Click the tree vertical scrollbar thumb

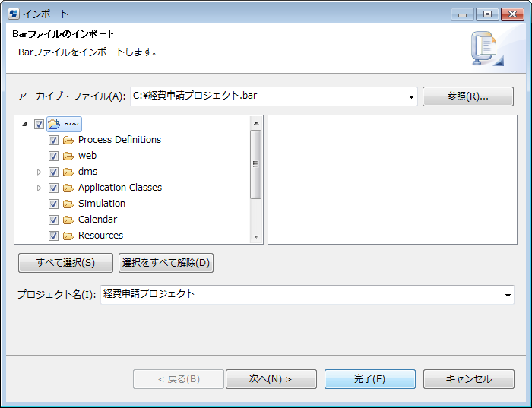click(x=256, y=164)
